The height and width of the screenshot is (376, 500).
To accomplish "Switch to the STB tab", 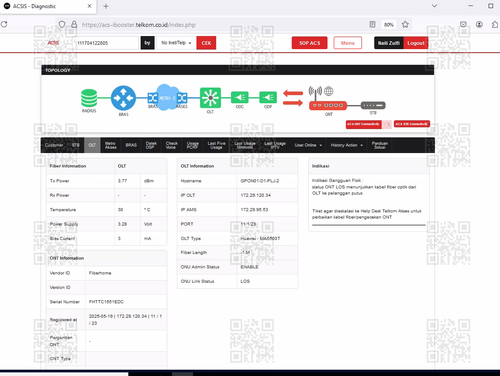I will 76,145.
